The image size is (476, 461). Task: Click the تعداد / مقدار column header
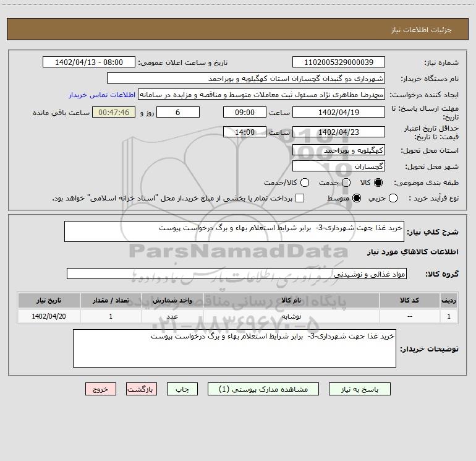tap(111, 300)
